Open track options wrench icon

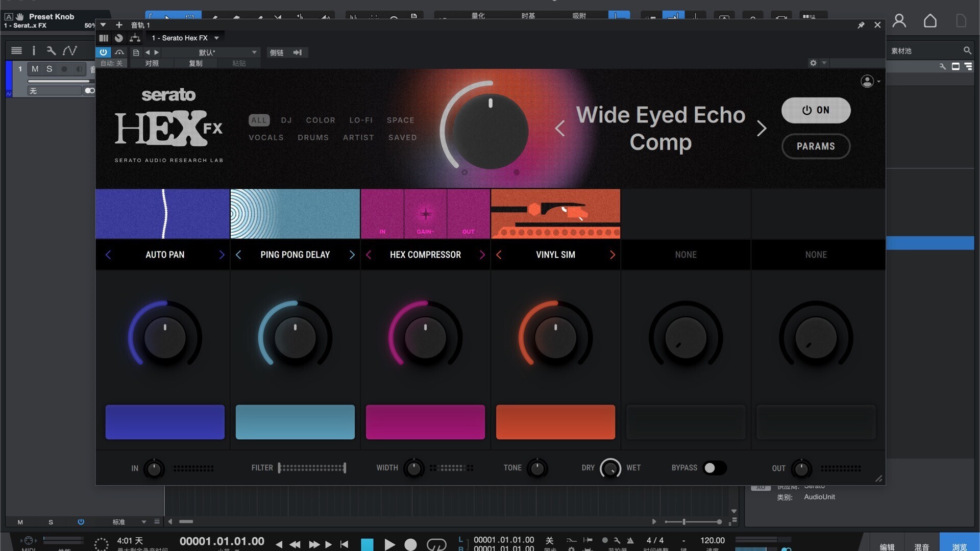point(51,51)
